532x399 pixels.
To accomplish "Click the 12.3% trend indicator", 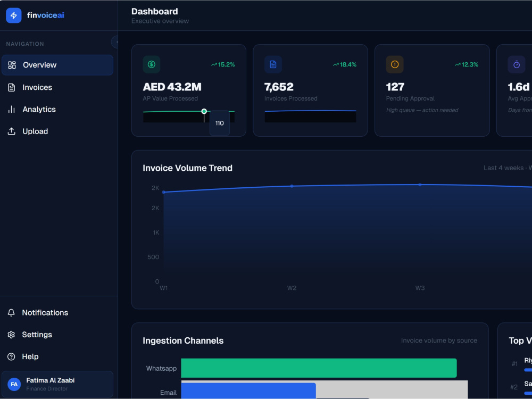I will [x=467, y=64].
